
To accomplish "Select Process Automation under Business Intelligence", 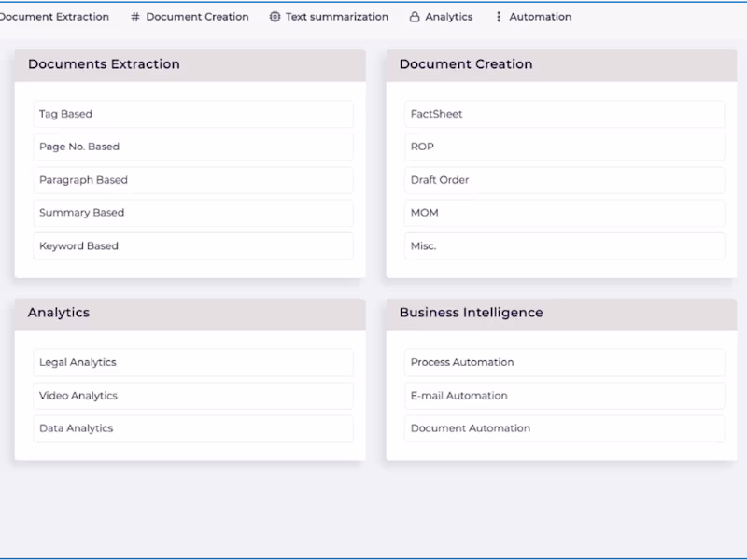I will click(x=564, y=362).
